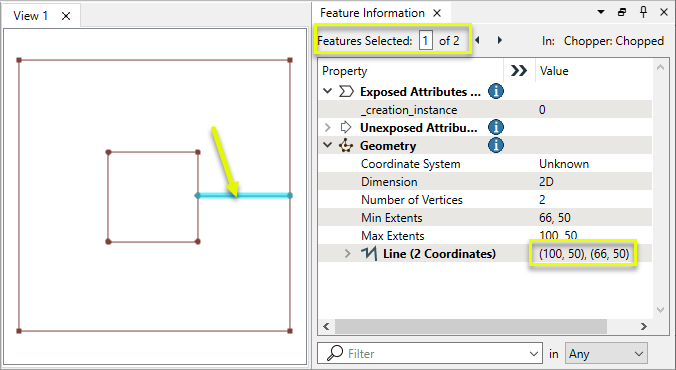The width and height of the screenshot is (676, 370).
Task: Float the Feature Information panel window
Action: 622,13
